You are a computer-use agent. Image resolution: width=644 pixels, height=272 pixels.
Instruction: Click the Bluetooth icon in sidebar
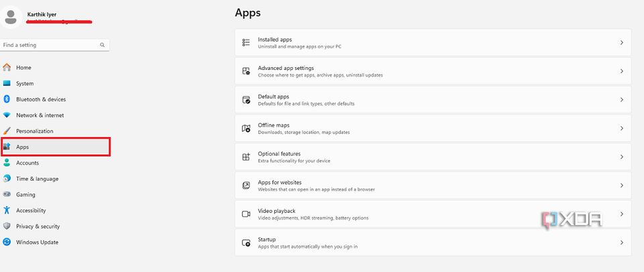point(7,99)
